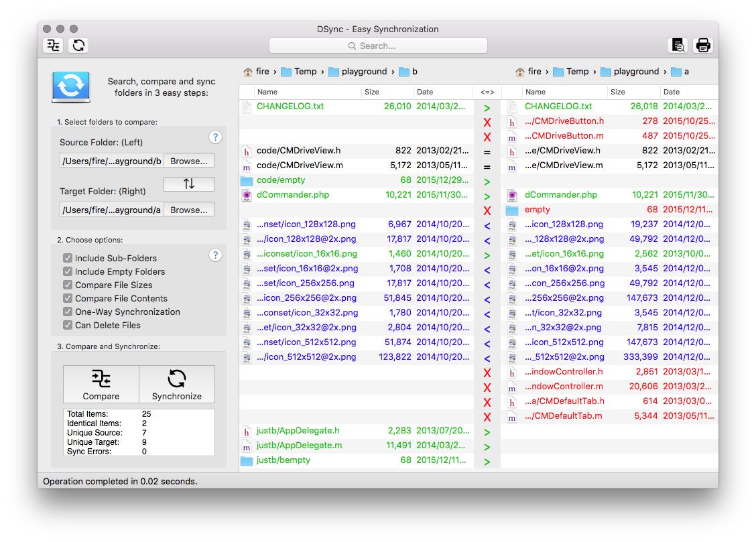Image resolution: width=756 pixels, height=542 pixels.
Task: Click Browse next to Target Folder
Action: 190,209
